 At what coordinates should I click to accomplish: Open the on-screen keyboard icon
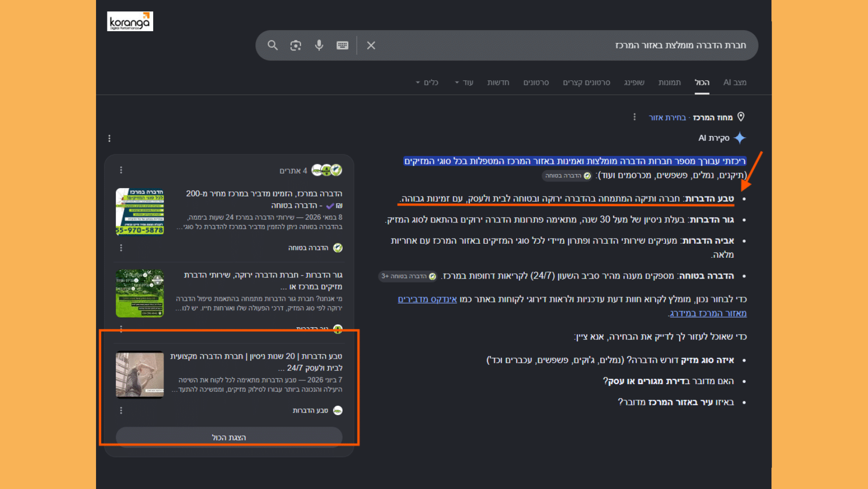[x=343, y=45]
